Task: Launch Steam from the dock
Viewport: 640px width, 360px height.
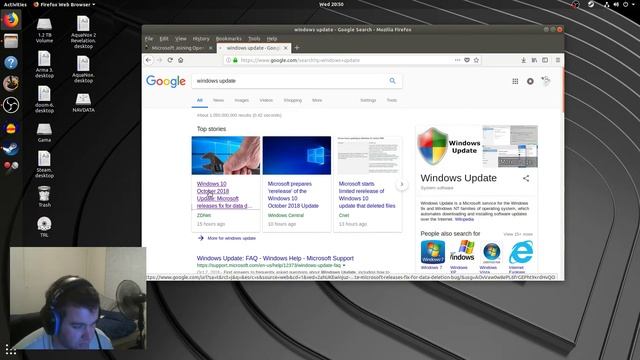Action: [x=11, y=148]
